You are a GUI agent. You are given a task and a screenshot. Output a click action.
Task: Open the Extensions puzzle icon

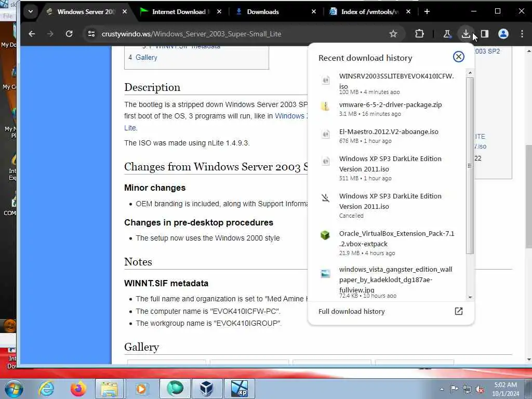pos(420,34)
